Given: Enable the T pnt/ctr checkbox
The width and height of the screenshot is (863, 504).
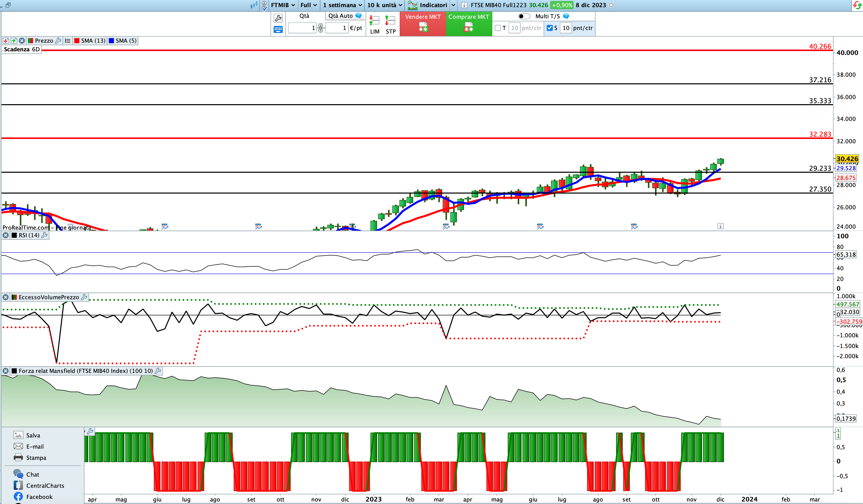Looking at the screenshot, I should pyautogui.click(x=498, y=28).
